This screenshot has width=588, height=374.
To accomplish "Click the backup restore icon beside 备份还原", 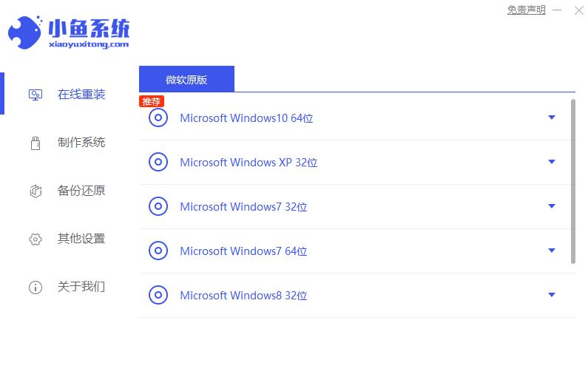I will pos(36,191).
